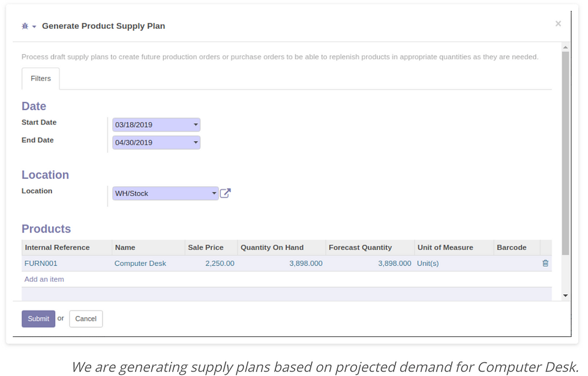Delete the Computer Desk row with trash icon
The height and width of the screenshot is (376, 588).
(x=545, y=264)
